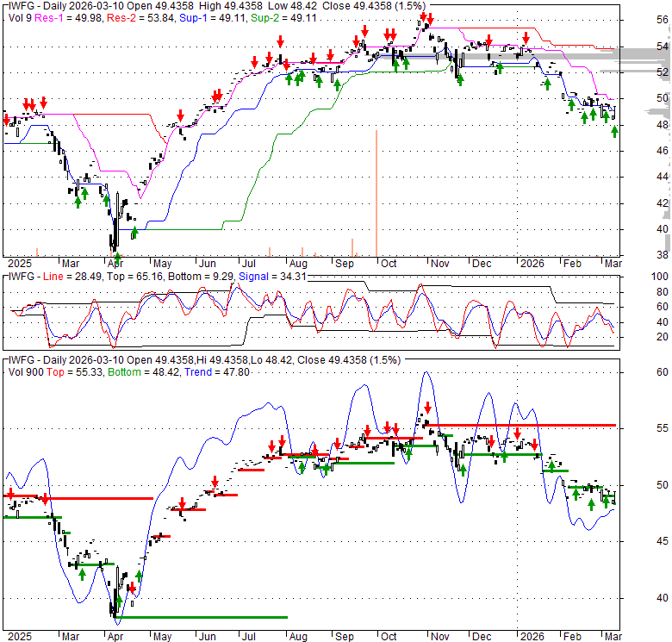The height and width of the screenshot is (642, 672).
Task: Click the 80 level on the oscillator axis
Action: pyautogui.click(x=638, y=291)
